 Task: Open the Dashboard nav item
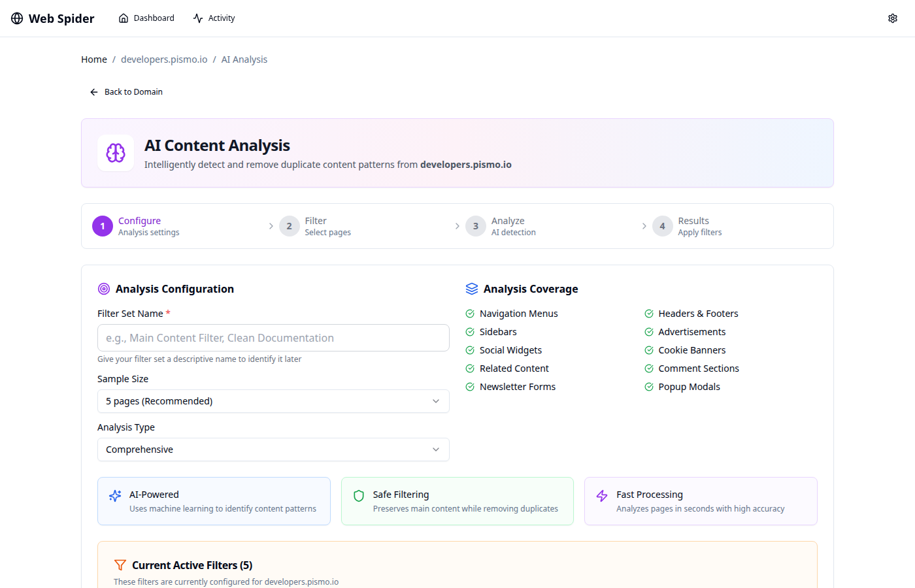click(146, 18)
